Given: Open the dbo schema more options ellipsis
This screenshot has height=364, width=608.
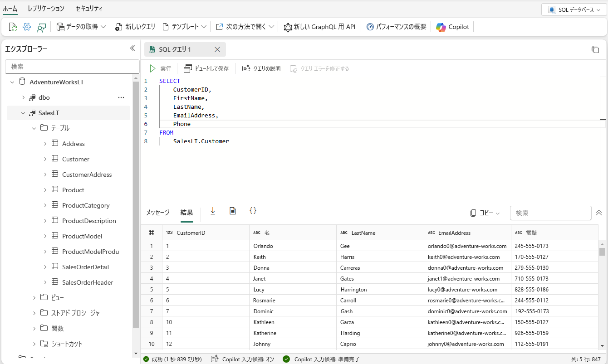Looking at the screenshot, I should tap(121, 97).
